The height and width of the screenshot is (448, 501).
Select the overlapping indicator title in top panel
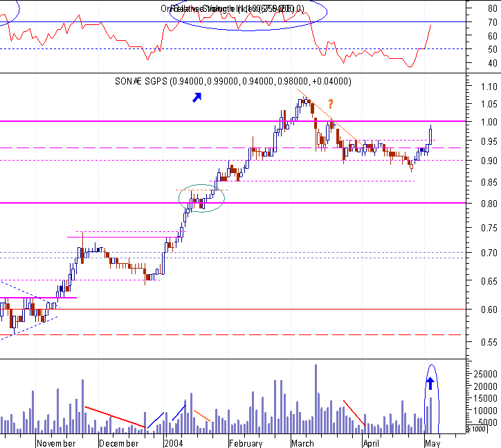coord(233,8)
